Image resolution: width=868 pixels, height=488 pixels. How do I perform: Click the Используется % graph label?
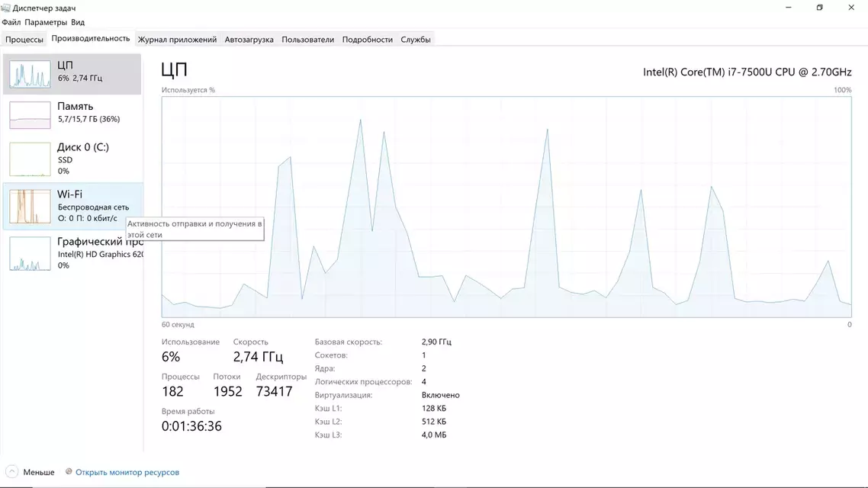[x=188, y=90]
